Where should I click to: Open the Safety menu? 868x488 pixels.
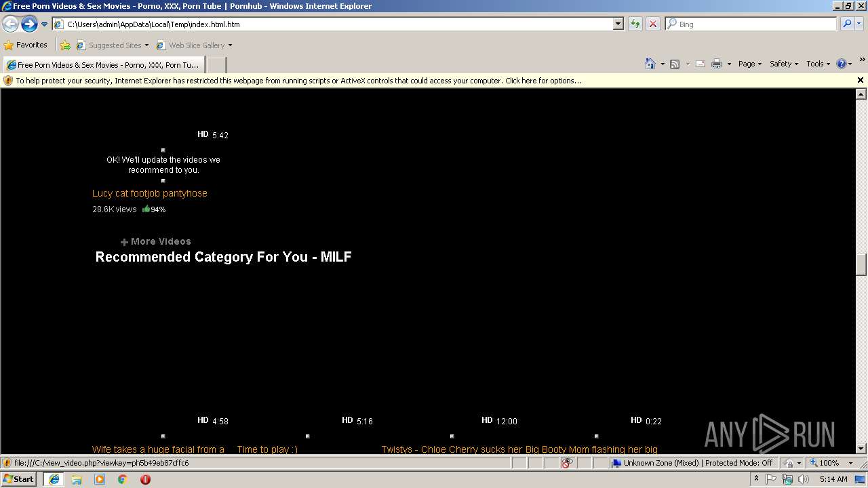[784, 64]
